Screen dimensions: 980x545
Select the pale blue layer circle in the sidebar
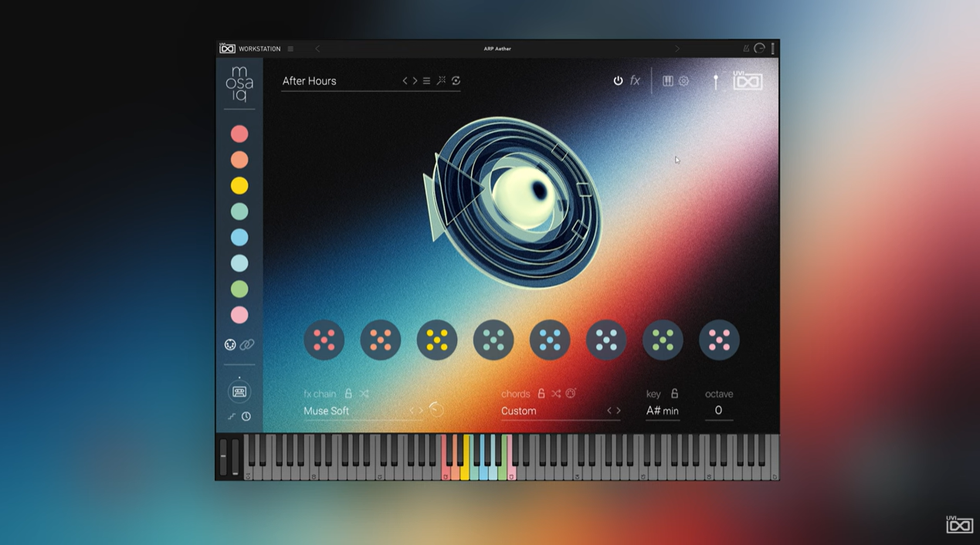tap(239, 263)
